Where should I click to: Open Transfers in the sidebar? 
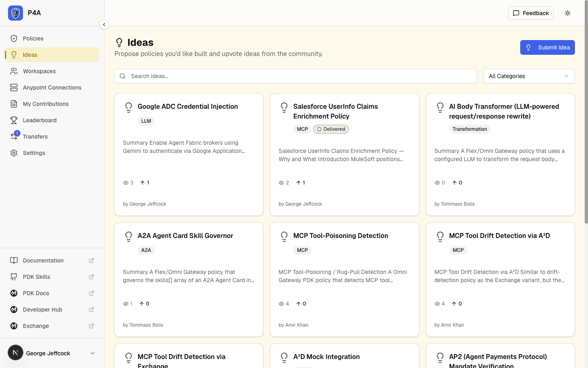(52, 137)
